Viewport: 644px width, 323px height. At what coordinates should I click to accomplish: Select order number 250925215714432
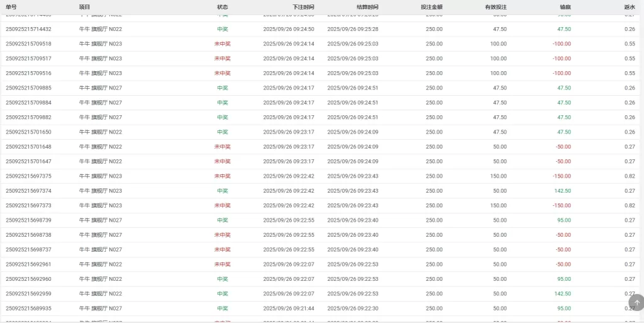pyautogui.click(x=28, y=29)
